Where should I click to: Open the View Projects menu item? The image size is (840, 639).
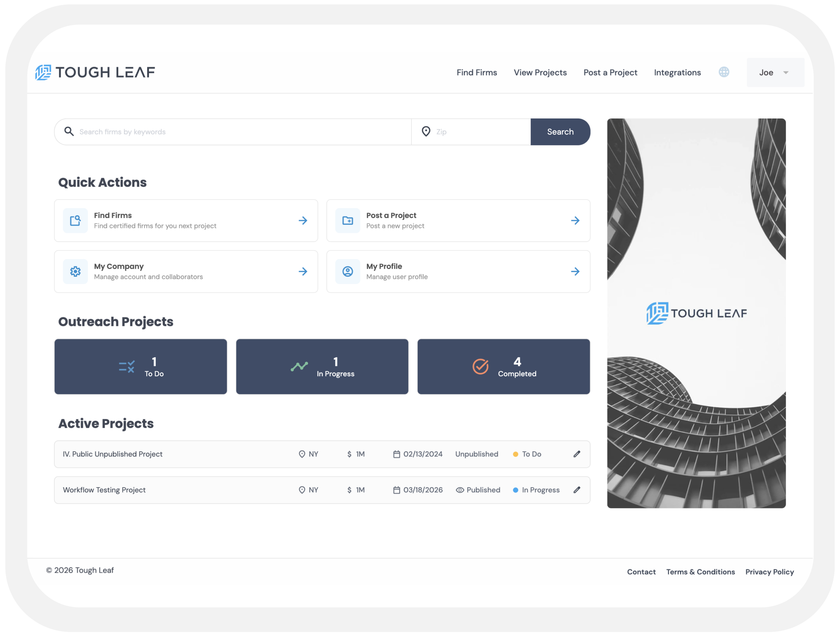pyautogui.click(x=540, y=72)
